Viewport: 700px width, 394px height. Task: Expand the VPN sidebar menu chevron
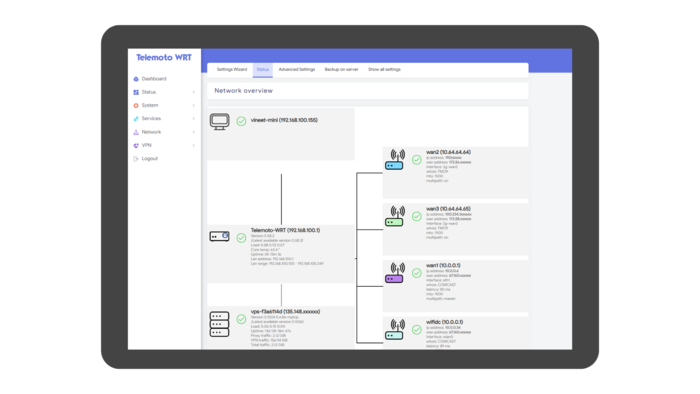click(194, 145)
